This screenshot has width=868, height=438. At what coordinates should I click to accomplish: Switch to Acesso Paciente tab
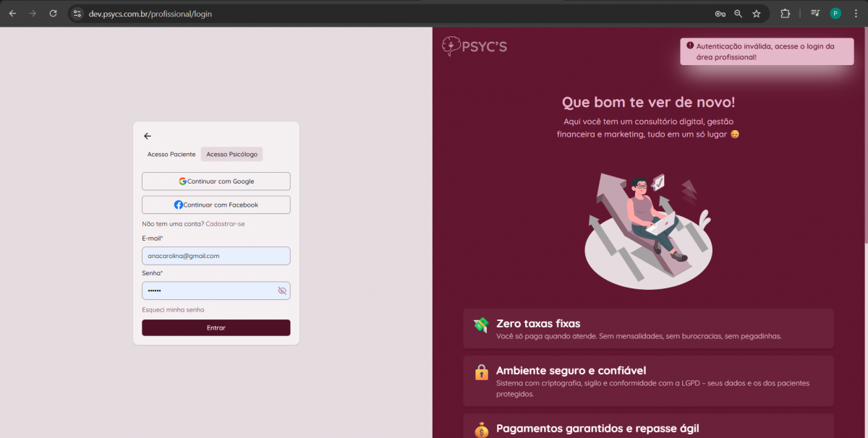pos(171,154)
